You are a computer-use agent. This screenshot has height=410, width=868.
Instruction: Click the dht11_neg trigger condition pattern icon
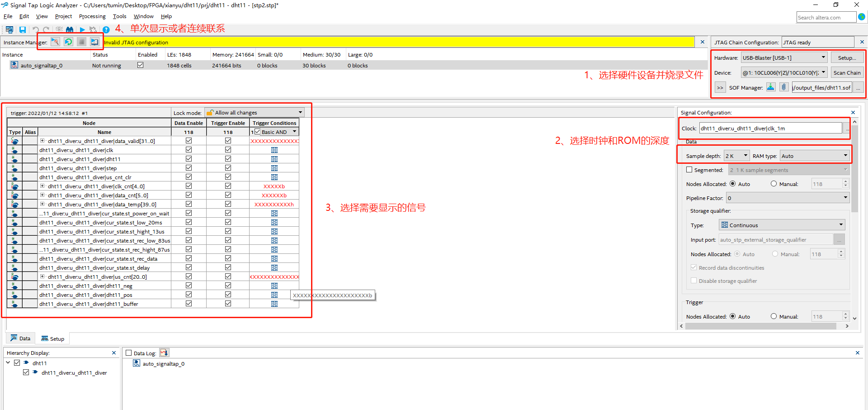[274, 286]
